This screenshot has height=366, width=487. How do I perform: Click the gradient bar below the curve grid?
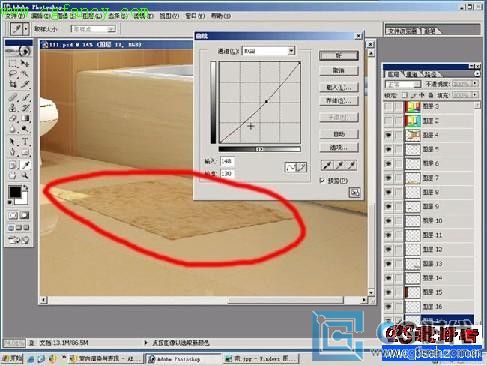click(x=259, y=149)
